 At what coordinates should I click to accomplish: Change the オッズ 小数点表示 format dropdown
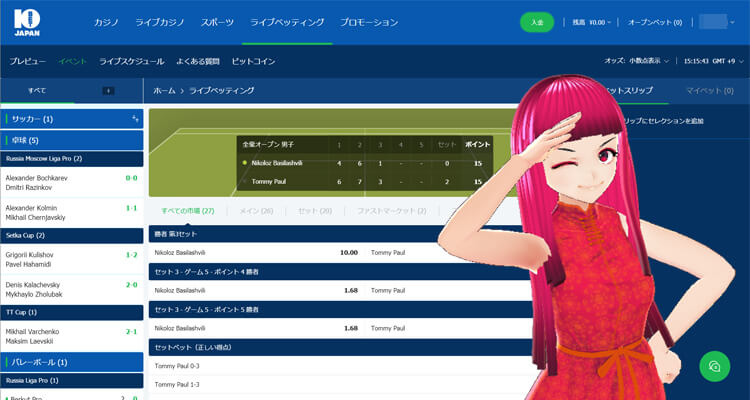pyautogui.click(x=636, y=61)
